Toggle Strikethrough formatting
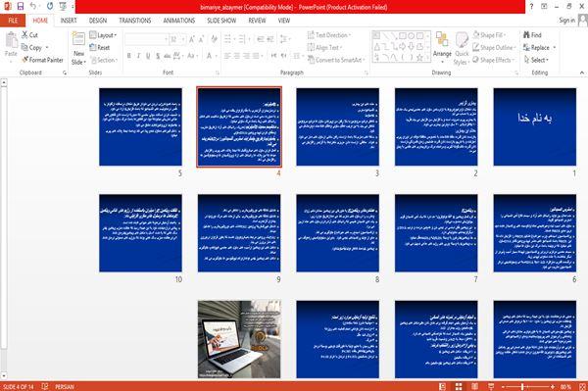This screenshot has width=588, height=391. pyautogui.click(x=168, y=56)
